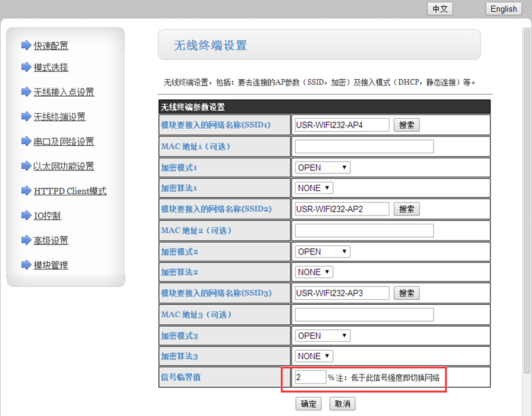Switch language to English

click(x=503, y=9)
